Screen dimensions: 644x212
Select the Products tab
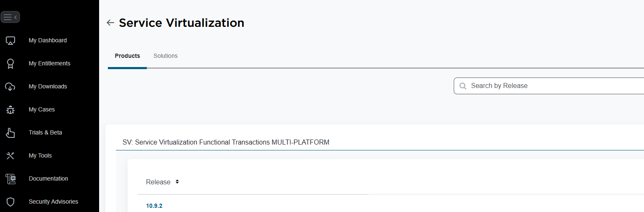point(128,56)
